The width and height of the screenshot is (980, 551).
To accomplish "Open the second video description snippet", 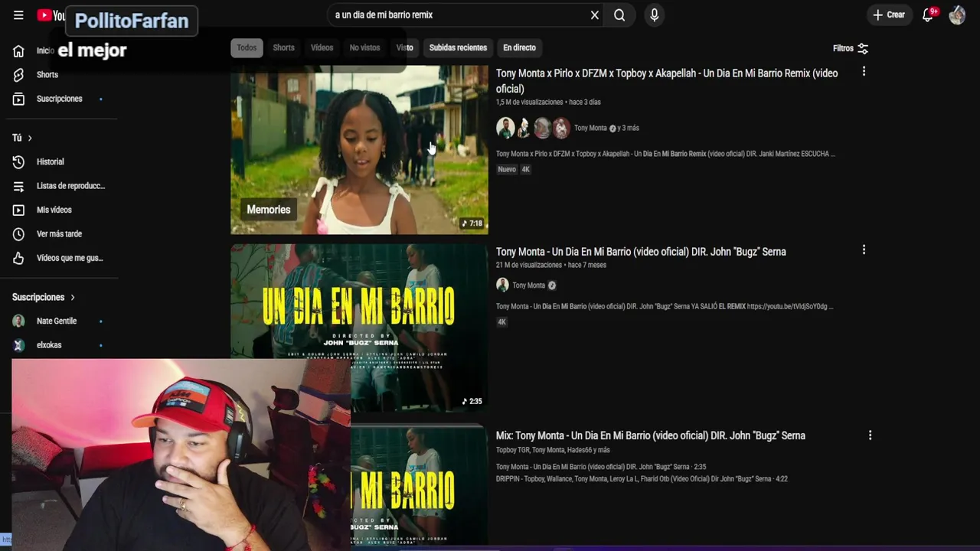I will tap(664, 306).
